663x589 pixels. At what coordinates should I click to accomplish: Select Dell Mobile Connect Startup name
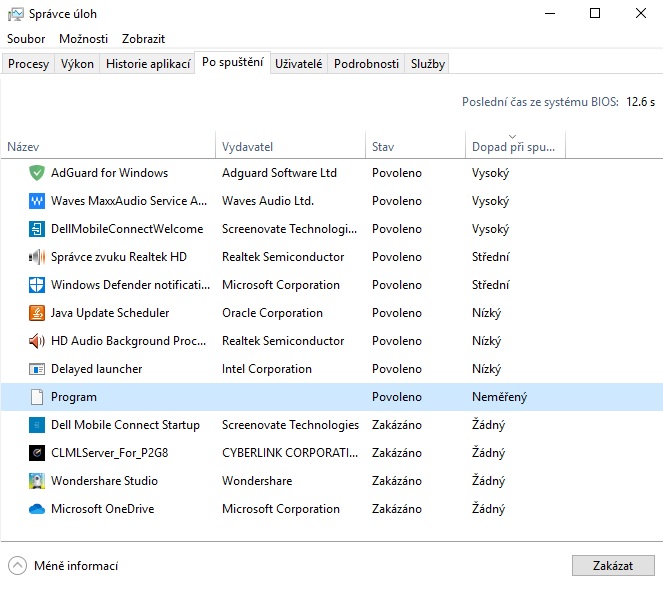pos(125,425)
